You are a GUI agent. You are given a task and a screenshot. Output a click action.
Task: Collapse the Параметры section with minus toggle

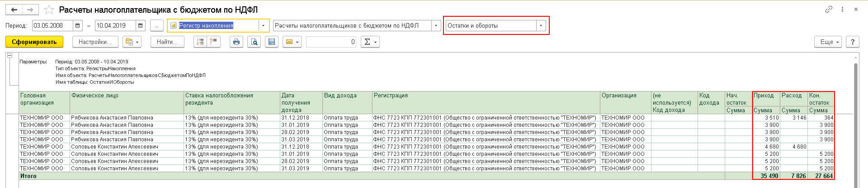click(9, 56)
